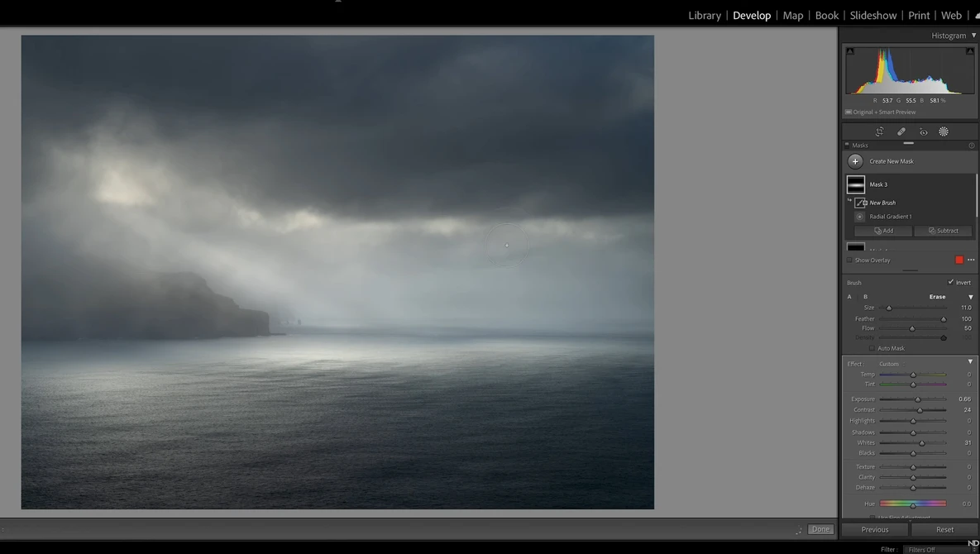Open the Web module

951,16
